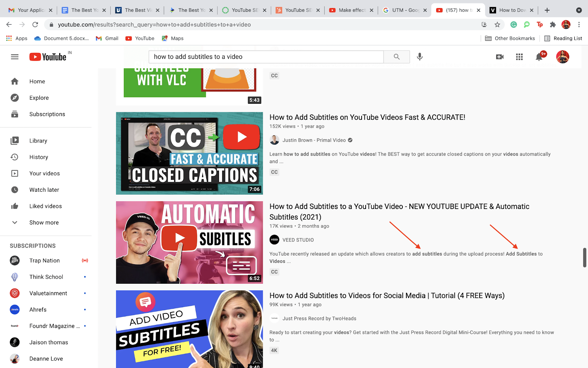Viewport: 588px width, 368px height.
Task: Open YouTube account avatar menu
Action: pyautogui.click(x=563, y=57)
